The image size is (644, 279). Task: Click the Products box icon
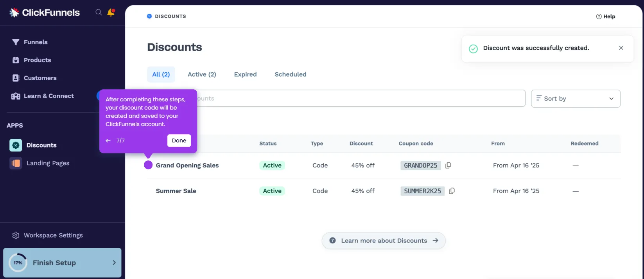[16, 60]
